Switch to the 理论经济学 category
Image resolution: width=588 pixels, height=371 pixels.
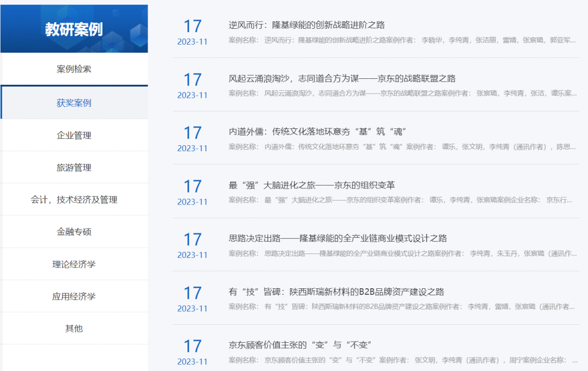click(x=74, y=264)
